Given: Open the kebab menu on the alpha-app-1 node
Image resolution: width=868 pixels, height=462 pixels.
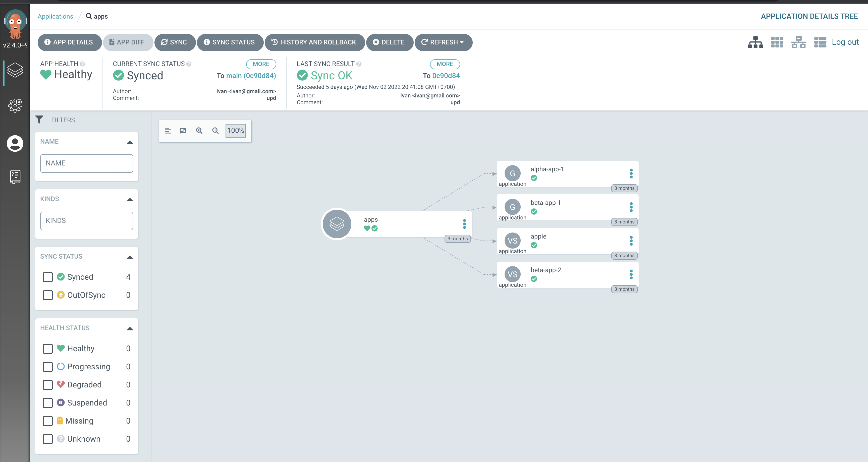Looking at the screenshot, I should point(631,174).
